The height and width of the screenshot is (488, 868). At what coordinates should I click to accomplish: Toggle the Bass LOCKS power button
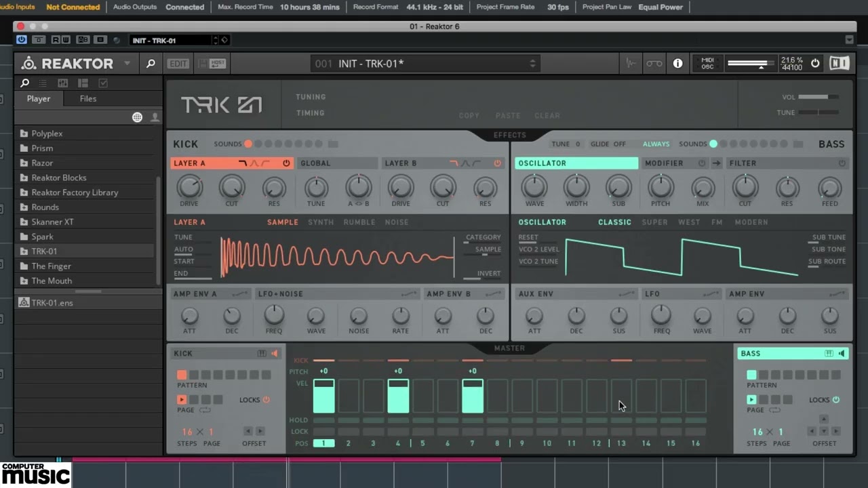click(835, 400)
